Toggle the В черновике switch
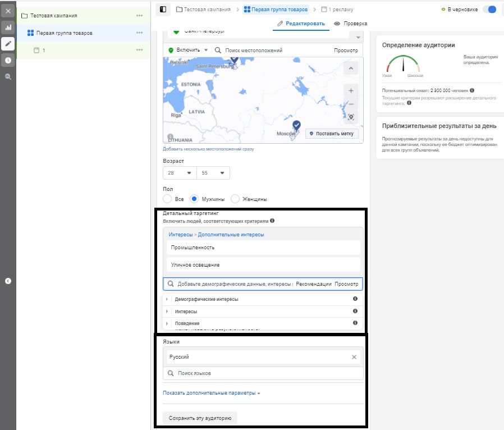Screen dimensions: 504x430 pos(490,10)
